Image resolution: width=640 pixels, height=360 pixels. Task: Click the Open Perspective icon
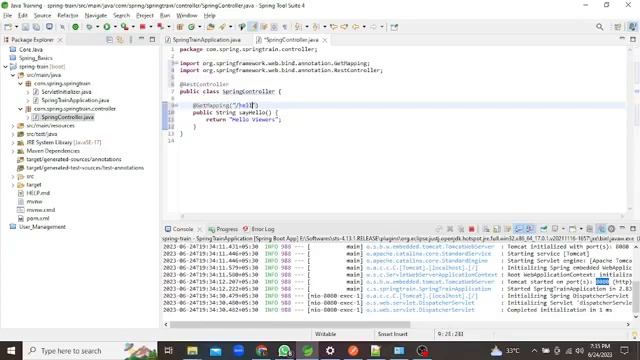(x=618, y=27)
